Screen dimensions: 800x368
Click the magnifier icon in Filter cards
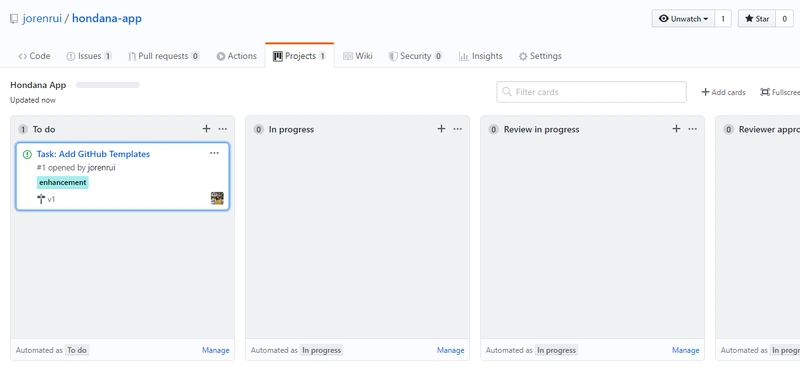coord(507,92)
